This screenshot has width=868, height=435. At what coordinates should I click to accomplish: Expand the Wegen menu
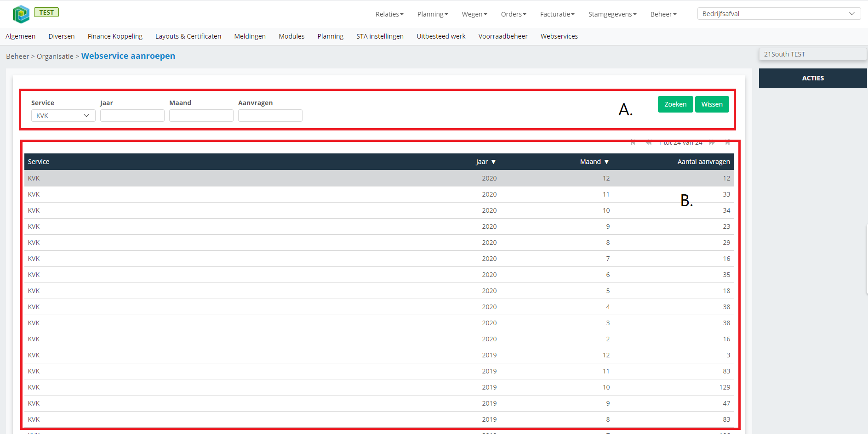coord(474,14)
